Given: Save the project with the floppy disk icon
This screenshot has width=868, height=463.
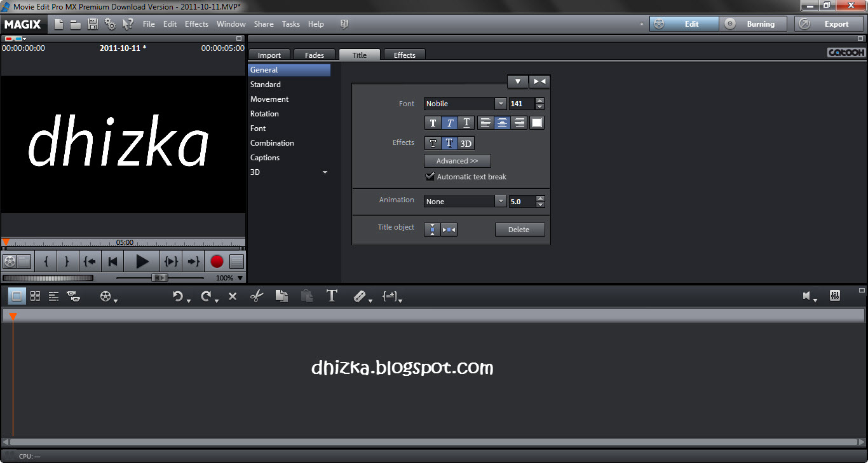Looking at the screenshot, I should [93, 24].
